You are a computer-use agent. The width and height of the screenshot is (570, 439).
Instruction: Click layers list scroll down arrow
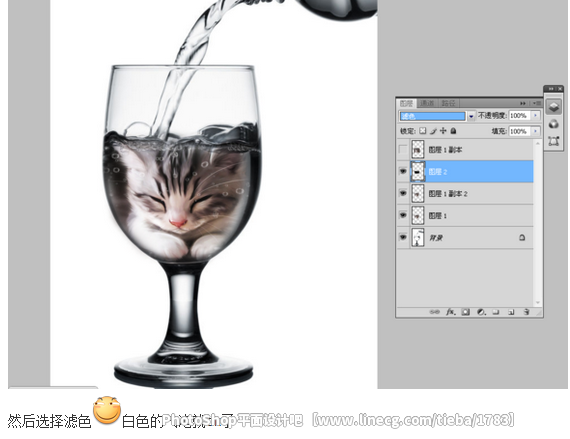pyautogui.click(x=538, y=302)
